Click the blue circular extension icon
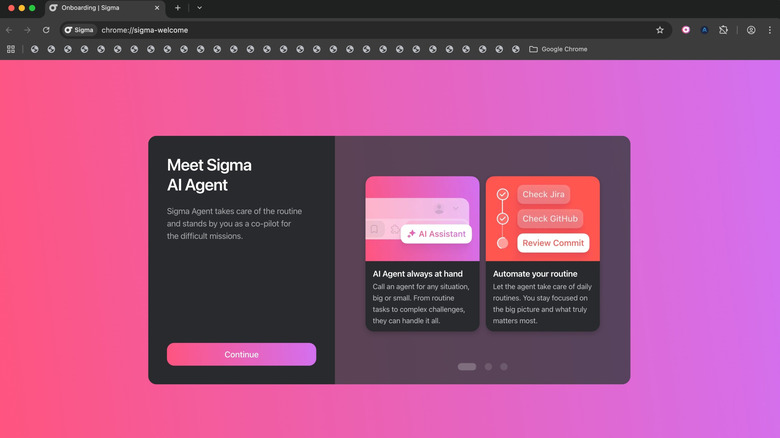Screen dimensions: 780x438 (x=704, y=30)
